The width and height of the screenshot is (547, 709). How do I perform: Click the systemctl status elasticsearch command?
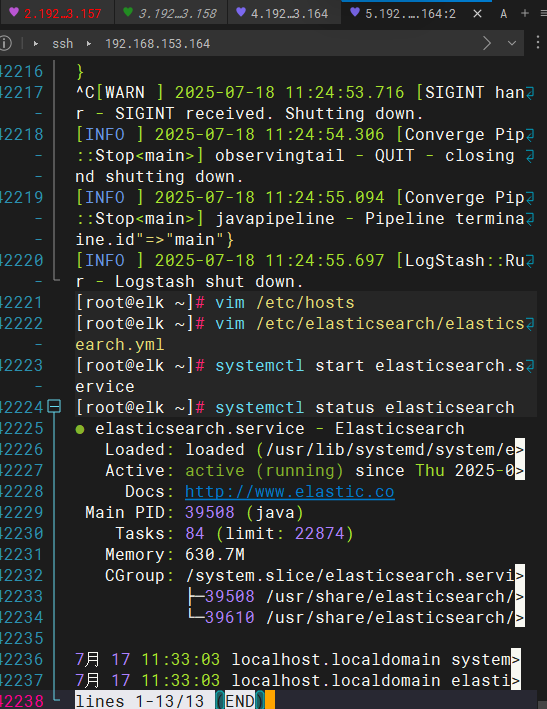click(365, 407)
